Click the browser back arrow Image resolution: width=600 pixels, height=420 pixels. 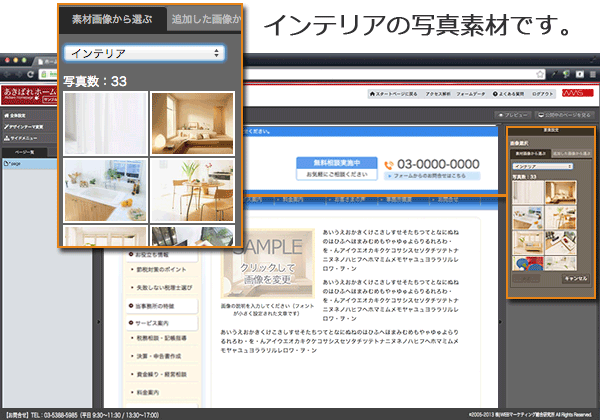click(x=8, y=75)
